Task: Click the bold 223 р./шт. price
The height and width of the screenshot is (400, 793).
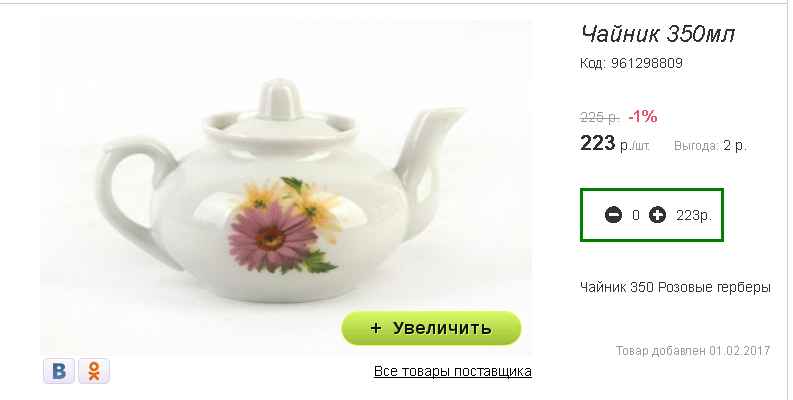Action: pos(614,144)
